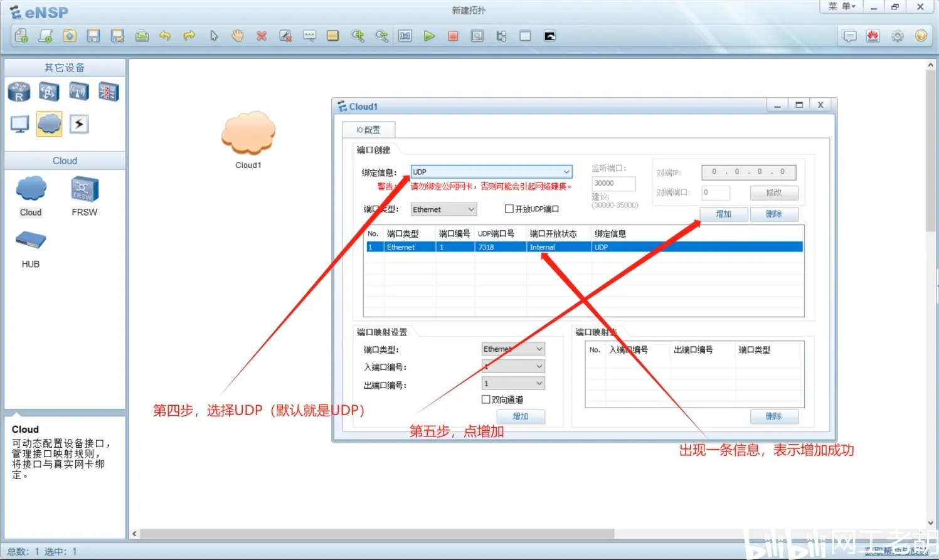Start devices with the green play icon
The height and width of the screenshot is (560, 939).
[x=429, y=36]
